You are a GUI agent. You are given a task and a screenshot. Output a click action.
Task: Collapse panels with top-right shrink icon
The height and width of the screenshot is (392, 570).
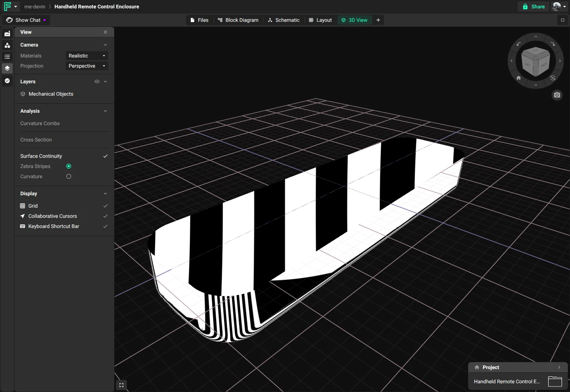point(563,20)
